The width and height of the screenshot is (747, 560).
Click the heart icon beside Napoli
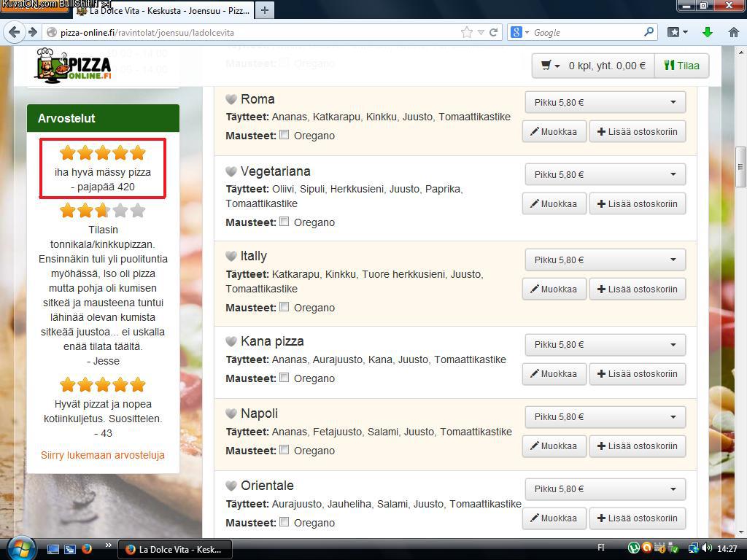click(231, 414)
